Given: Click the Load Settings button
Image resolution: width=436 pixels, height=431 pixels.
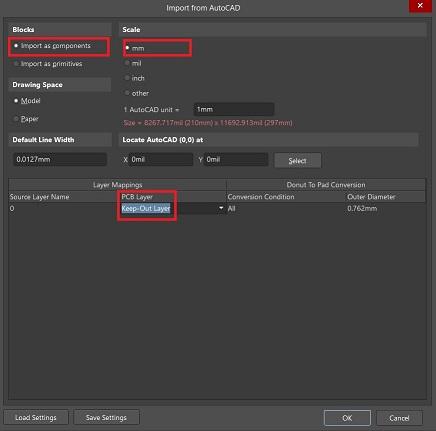Looking at the screenshot, I should (36, 418).
